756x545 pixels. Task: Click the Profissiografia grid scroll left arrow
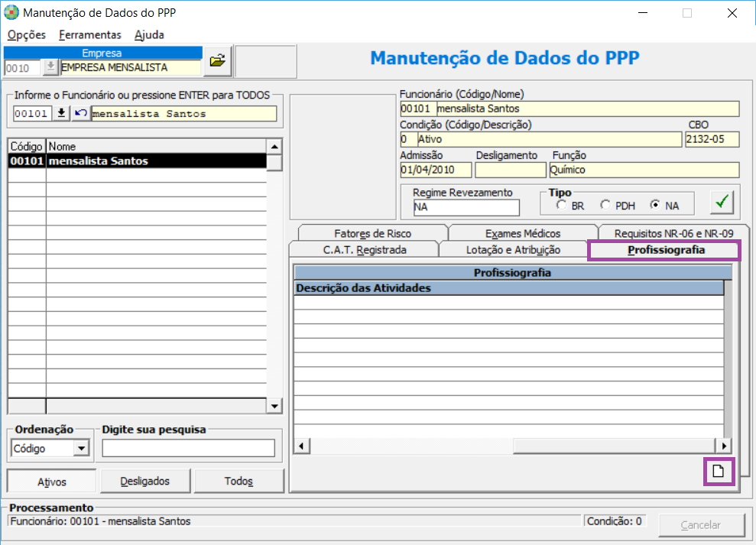[x=302, y=446]
